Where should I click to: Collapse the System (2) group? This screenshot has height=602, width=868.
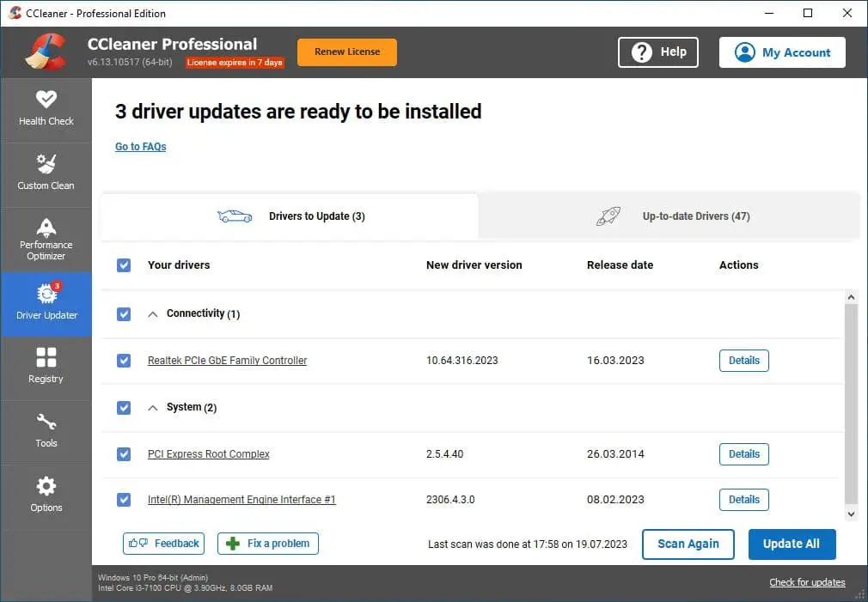click(153, 408)
